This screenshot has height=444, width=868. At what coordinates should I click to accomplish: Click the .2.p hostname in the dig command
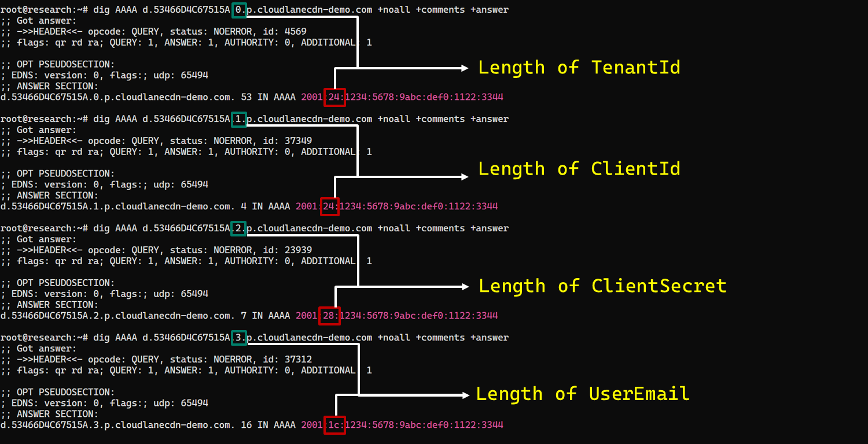(x=258, y=228)
